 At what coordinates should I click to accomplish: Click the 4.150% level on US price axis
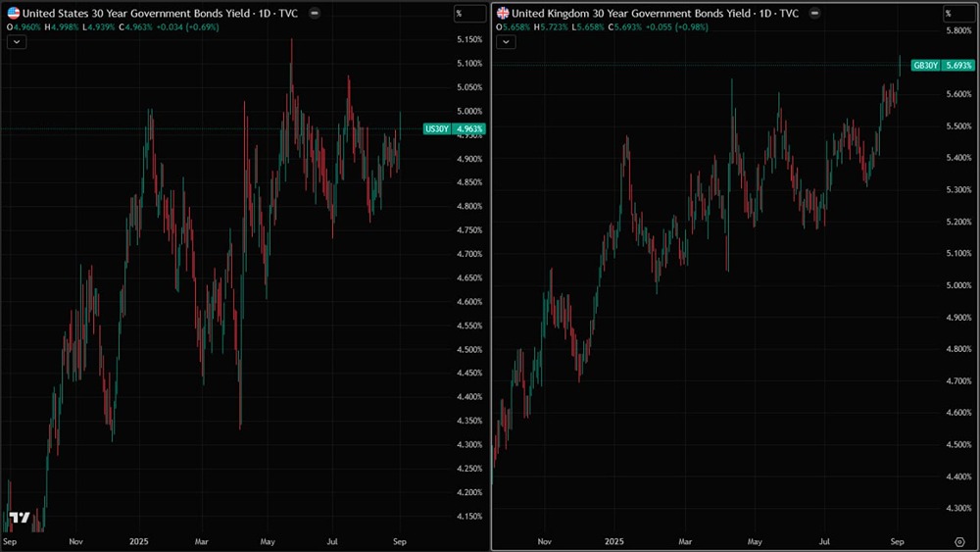click(469, 517)
